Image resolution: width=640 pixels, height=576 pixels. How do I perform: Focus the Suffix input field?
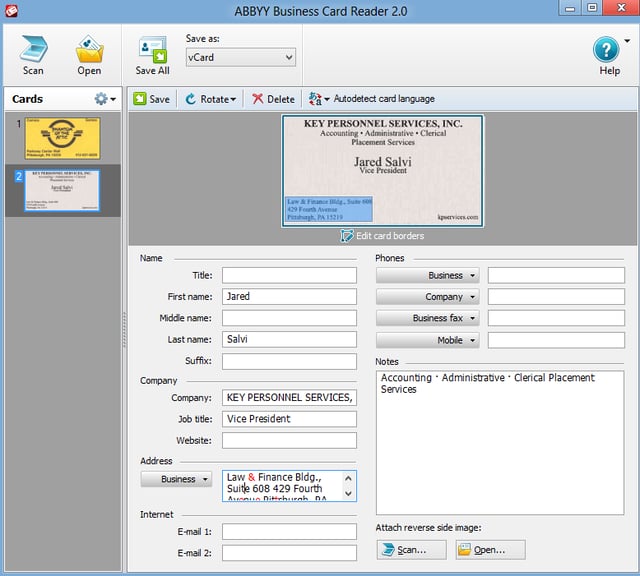289,361
